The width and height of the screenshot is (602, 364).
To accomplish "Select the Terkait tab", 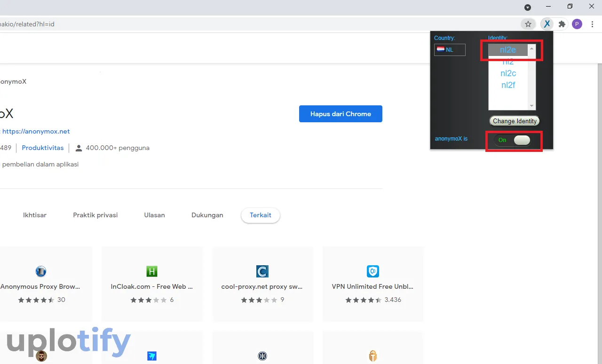I will click(261, 215).
